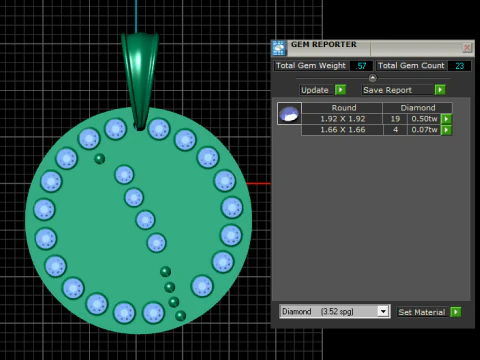The width and height of the screenshot is (480, 360).
Task: Select the Round column header
Action: coord(342,108)
